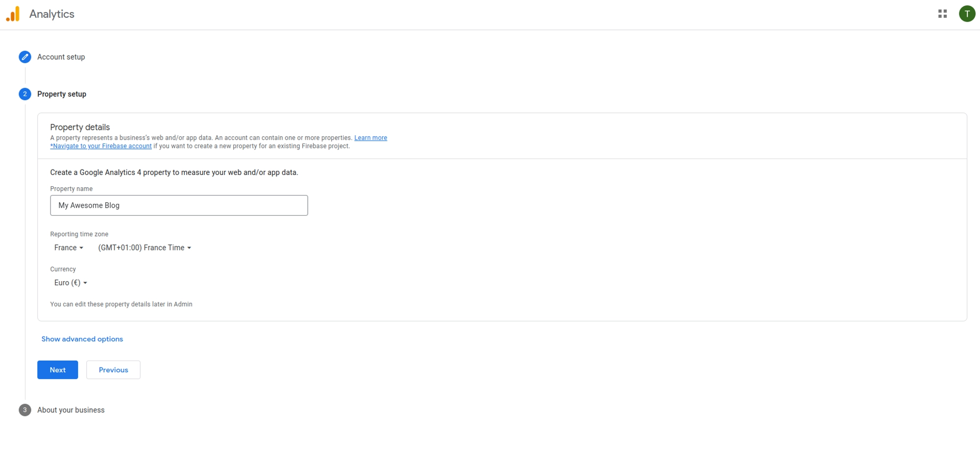Select the Property setup step label
The height and width of the screenshot is (461, 980).
(x=62, y=94)
